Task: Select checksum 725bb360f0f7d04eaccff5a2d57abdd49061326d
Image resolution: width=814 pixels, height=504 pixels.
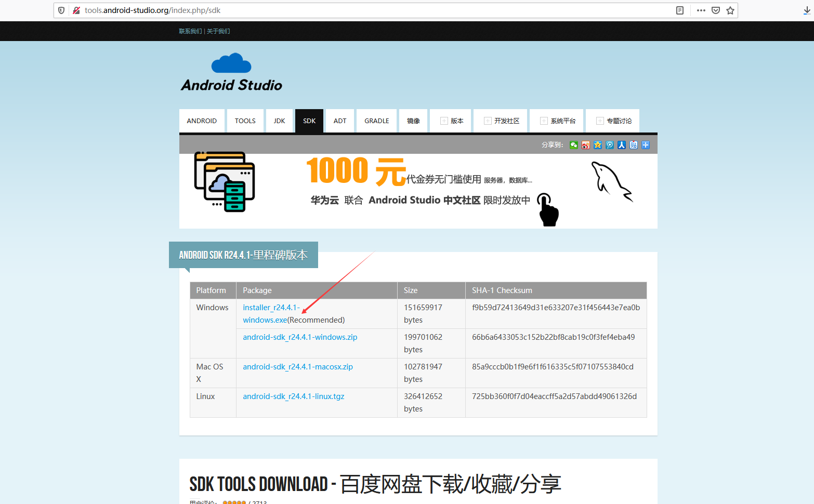Action: pos(554,396)
